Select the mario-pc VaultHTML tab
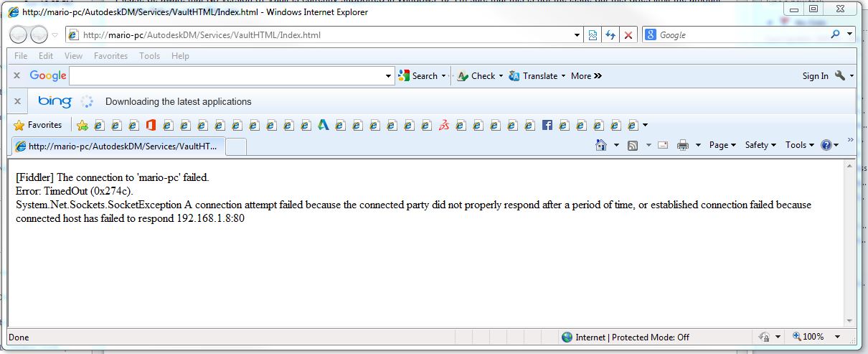 click(118, 146)
